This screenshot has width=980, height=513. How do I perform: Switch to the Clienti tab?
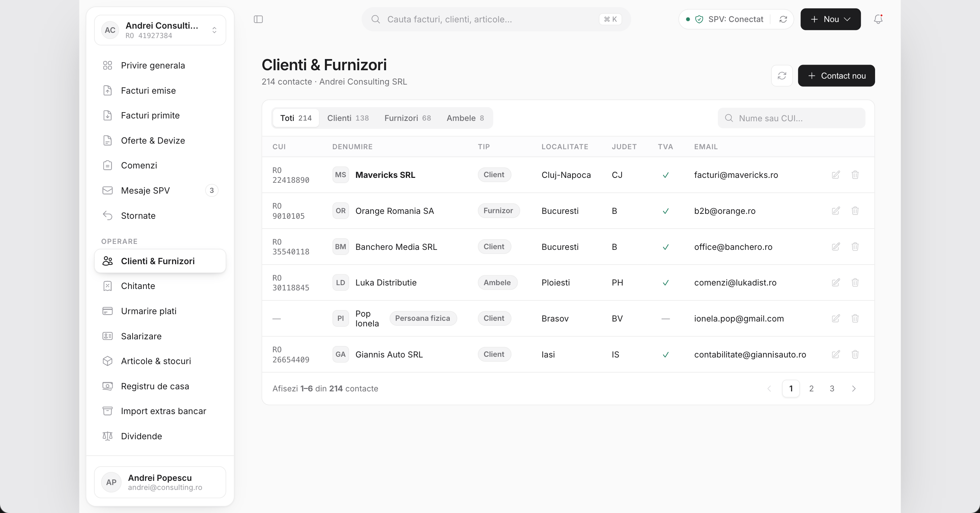[x=348, y=118]
